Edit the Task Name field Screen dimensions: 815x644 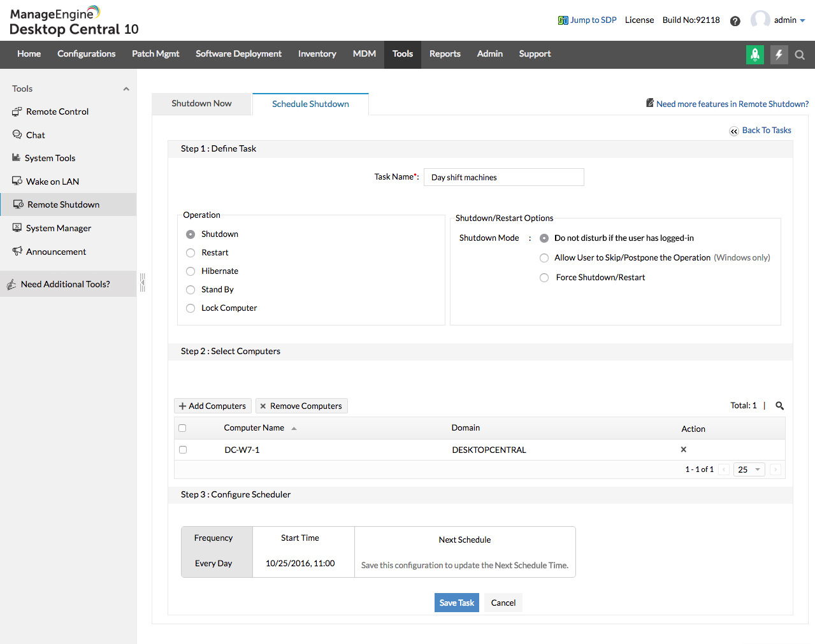[x=503, y=177]
